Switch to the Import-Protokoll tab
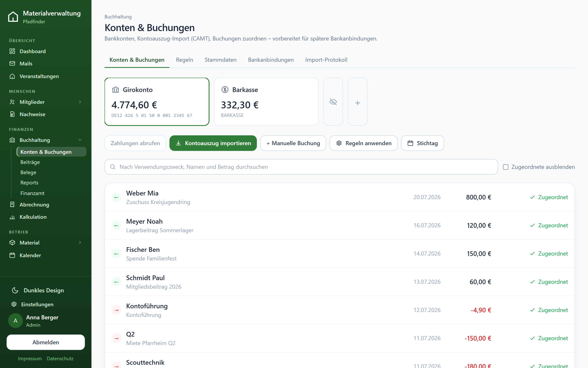This screenshot has height=368, width=588. pos(326,60)
